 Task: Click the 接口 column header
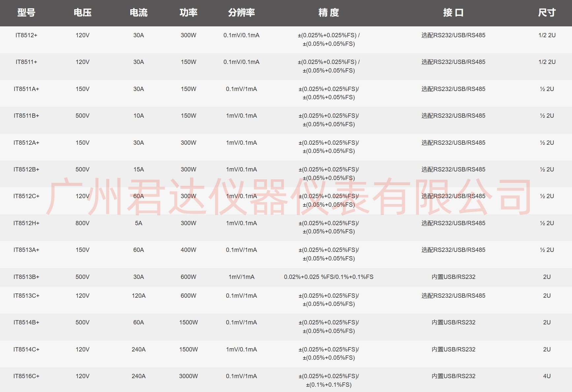coord(453,13)
